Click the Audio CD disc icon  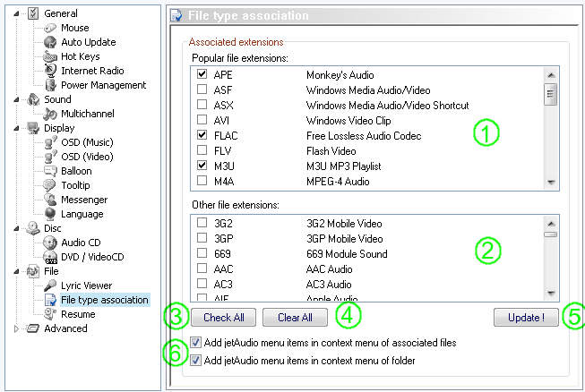pos(50,243)
